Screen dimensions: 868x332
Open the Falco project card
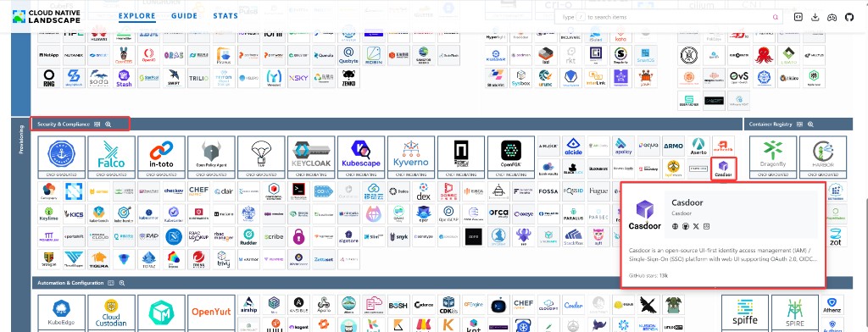111,158
